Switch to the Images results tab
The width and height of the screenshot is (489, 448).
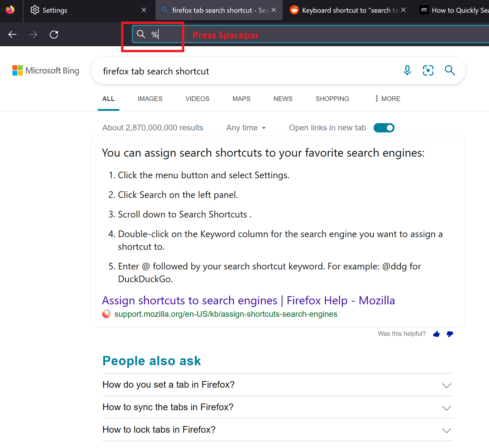click(x=150, y=99)
